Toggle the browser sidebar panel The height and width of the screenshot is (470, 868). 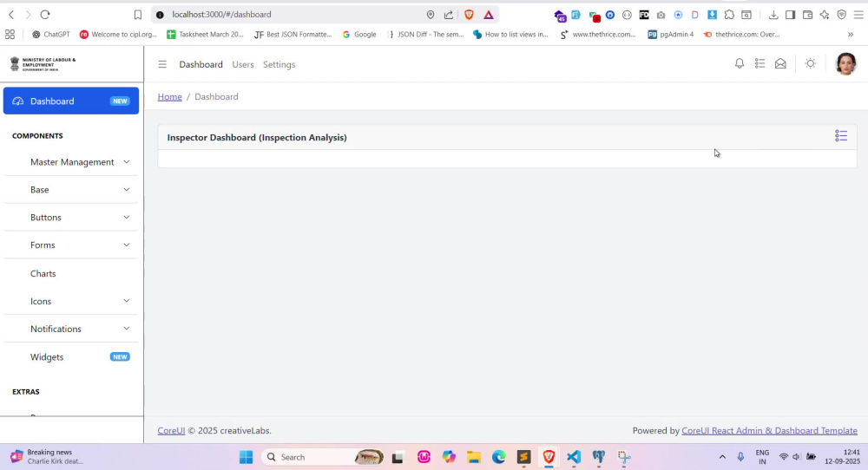(791, 15)
